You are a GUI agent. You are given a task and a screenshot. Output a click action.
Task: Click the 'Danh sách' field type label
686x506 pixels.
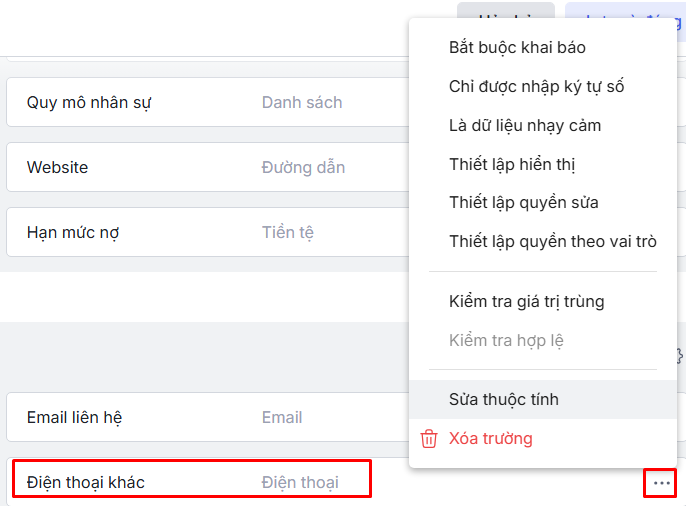[x=302, y=102]
